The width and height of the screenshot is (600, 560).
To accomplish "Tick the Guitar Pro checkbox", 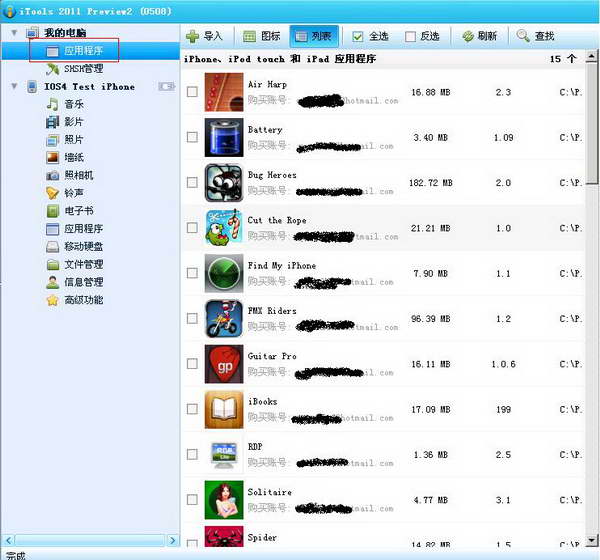I will 192,364.
